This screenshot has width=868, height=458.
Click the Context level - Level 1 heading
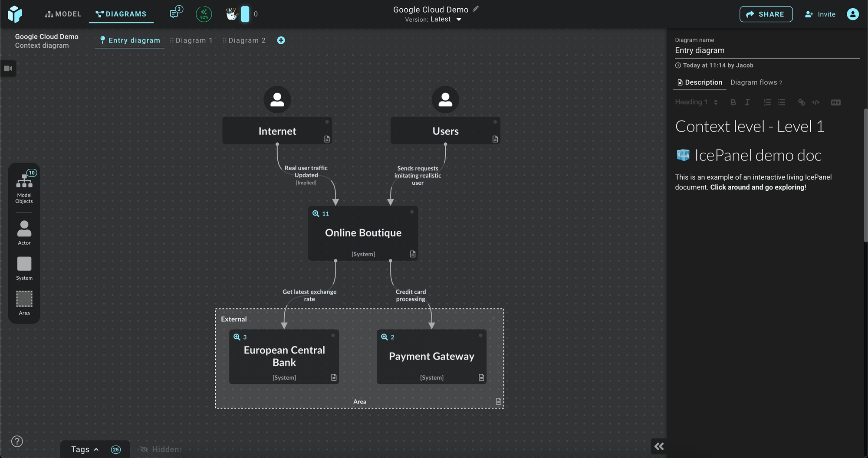(750, 127)
